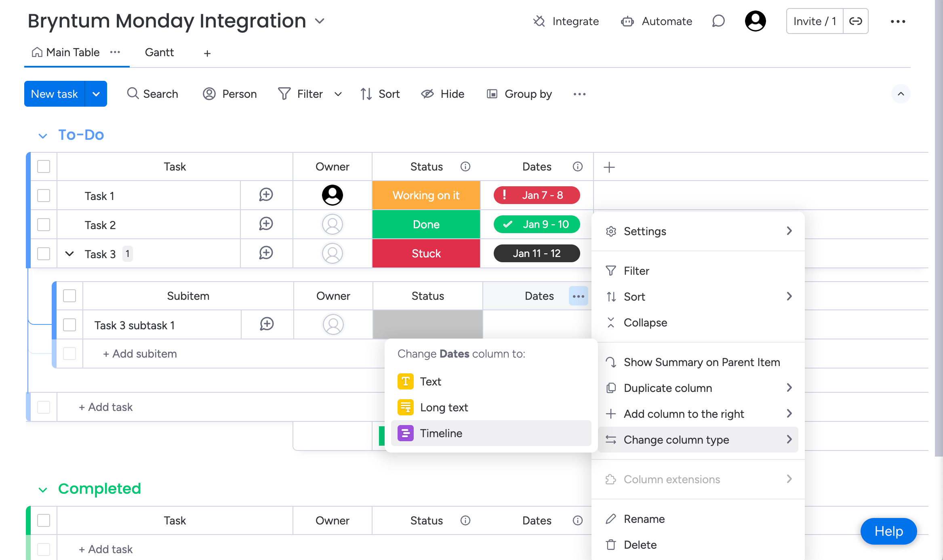Check the Task 3 checkbox
943x560 pixels.
(44, 254)
